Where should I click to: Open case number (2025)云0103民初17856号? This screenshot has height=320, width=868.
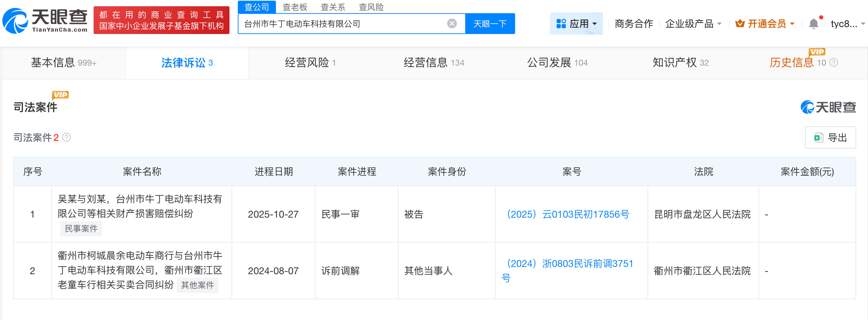tap(568, 214)
